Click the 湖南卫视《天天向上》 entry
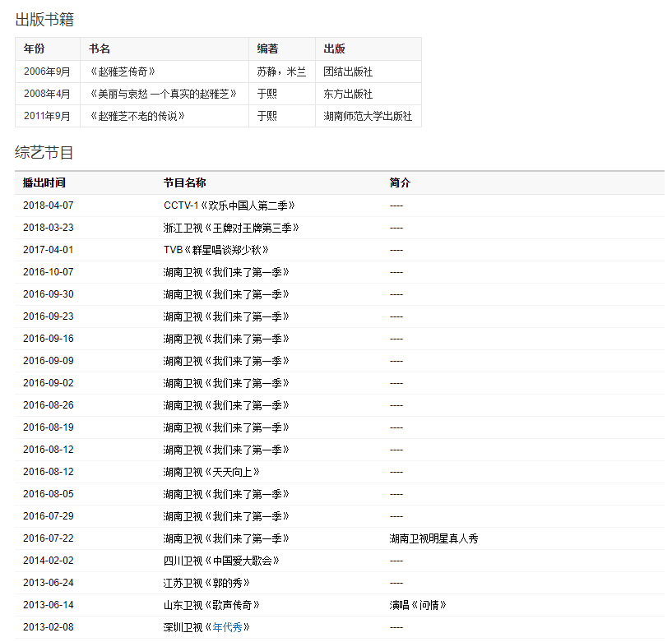This screenshot has width=672, height=642. pos(212,472)
